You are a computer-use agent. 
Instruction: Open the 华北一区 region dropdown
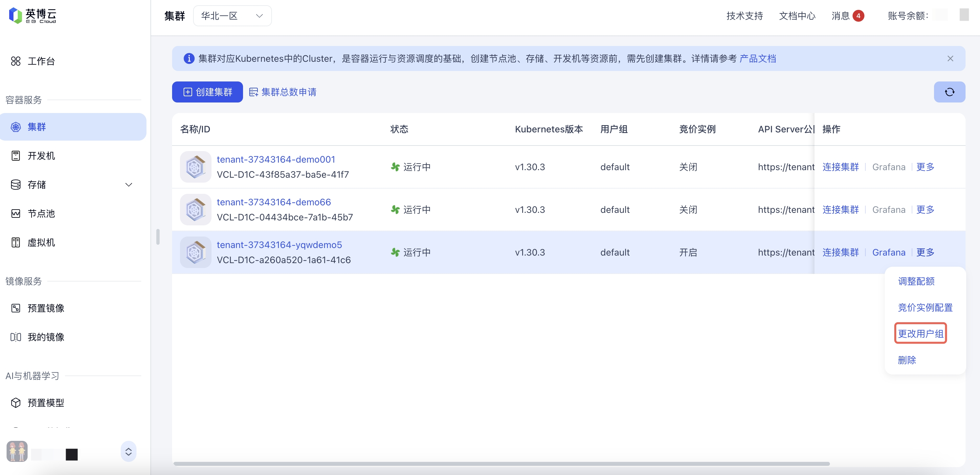(x=232, y=16)
